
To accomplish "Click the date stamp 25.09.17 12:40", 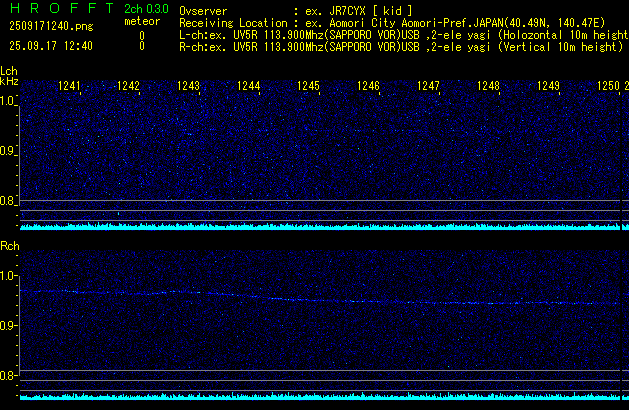I will pyautogui.click(x=51, y=46).
